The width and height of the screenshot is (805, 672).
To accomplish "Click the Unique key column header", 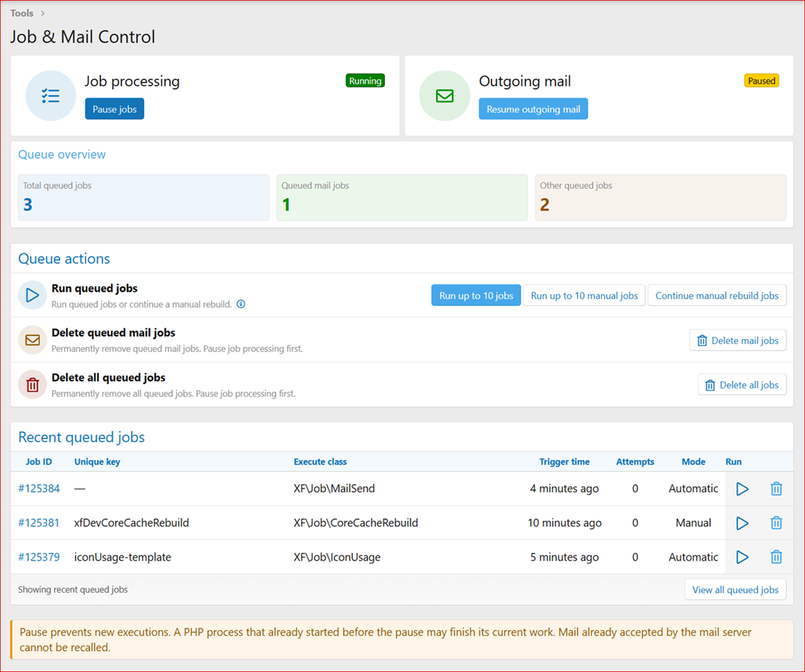I will [x=97, y=461].
